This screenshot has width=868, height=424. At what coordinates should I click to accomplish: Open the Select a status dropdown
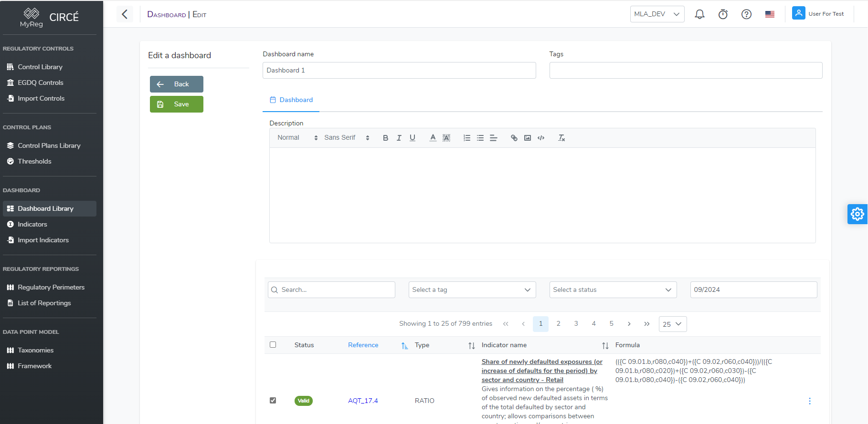point(613,290)
